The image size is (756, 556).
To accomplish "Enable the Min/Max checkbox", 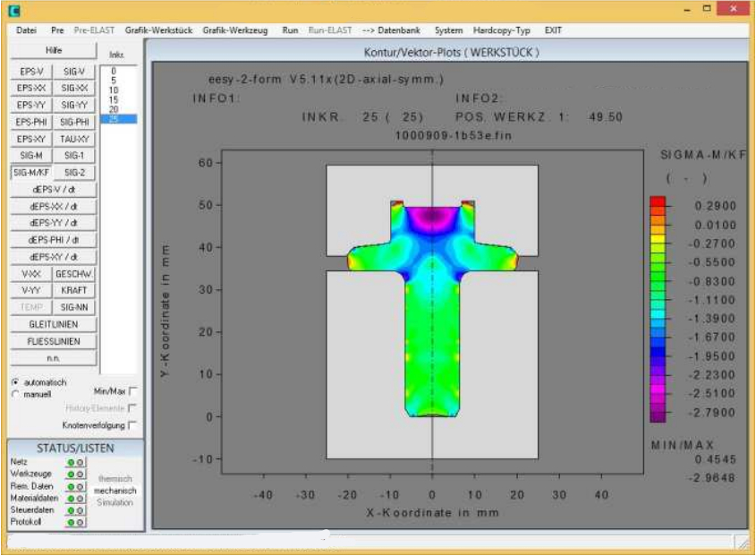I will click(x=133, y=391).
